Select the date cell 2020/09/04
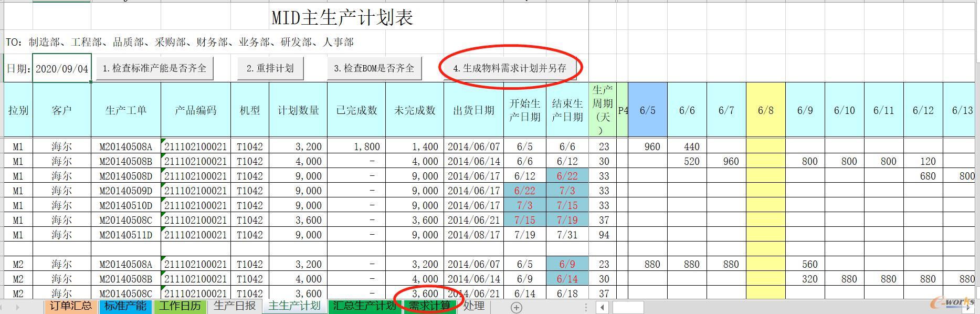Screen dimensions: 980x314 point(62,68)
